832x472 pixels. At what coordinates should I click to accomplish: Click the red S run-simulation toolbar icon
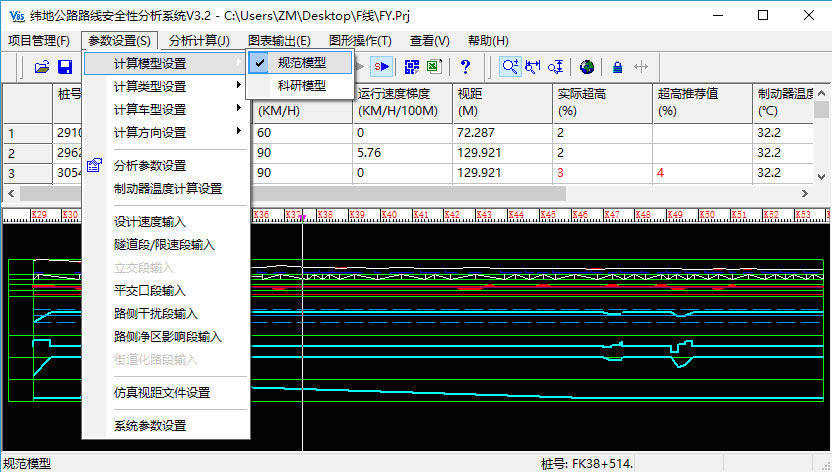(x=381, y=67)
